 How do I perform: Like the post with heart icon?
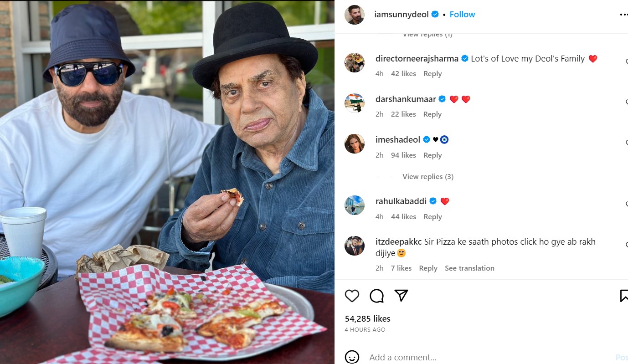pyautogui.click(x=352, y=296)
